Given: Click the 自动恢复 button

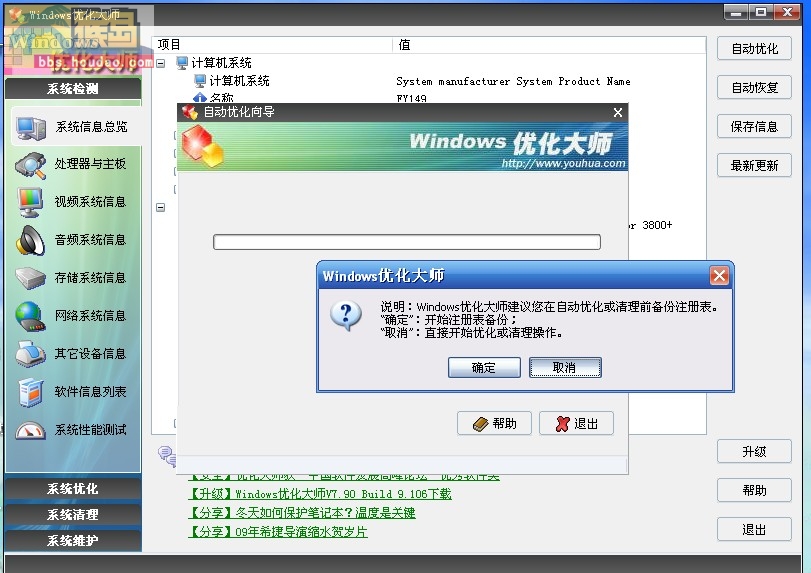Looking at the screenshot, I should pyautogui.click(x=754, y=87).
